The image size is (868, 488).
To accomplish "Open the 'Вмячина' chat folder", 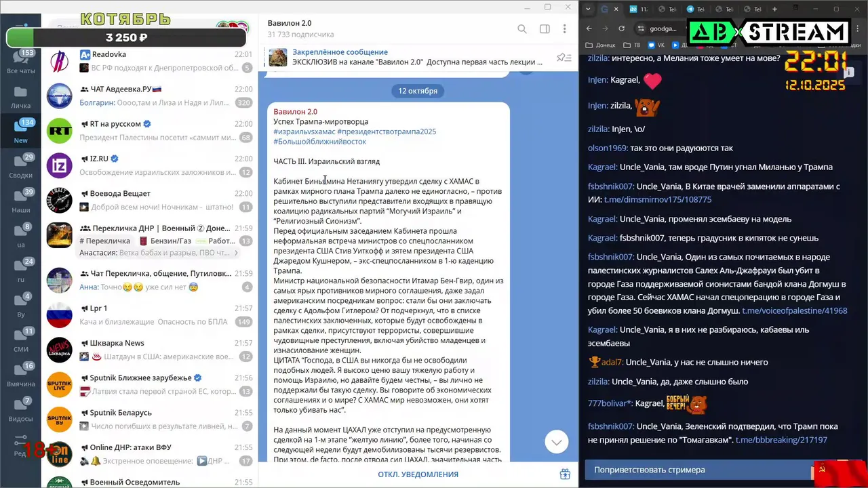I will click(20, 375).
